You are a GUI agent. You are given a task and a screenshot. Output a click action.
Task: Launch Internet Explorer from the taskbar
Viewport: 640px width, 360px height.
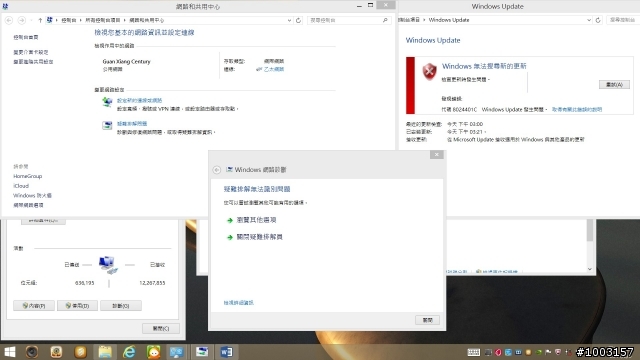click(129, 352)
